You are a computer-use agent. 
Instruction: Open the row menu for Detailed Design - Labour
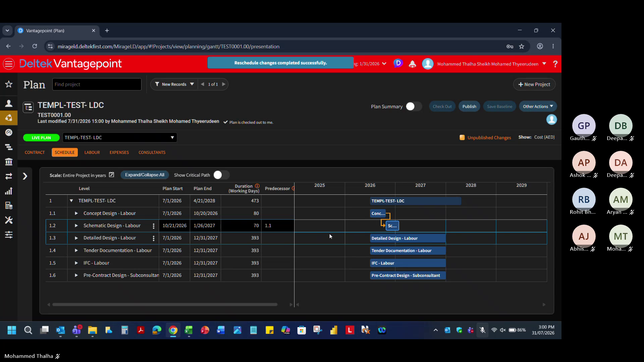tap(154, 238)
